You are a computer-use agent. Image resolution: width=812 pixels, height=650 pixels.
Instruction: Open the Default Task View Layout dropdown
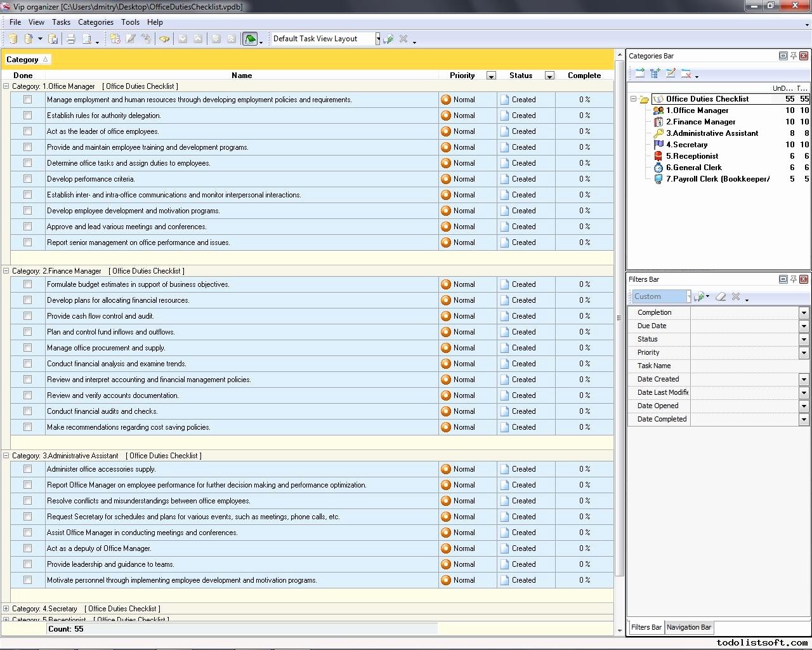tap(377, 39)
